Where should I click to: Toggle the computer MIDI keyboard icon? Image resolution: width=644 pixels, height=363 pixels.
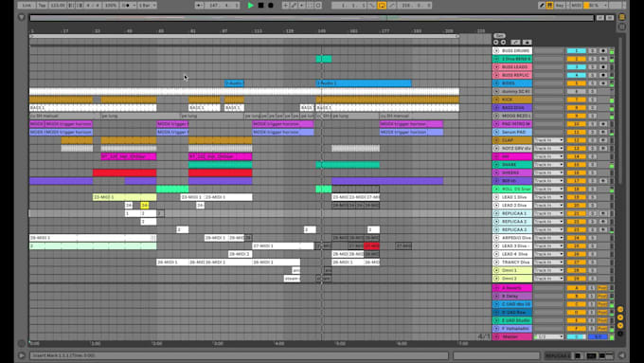[x=549, y=6]
